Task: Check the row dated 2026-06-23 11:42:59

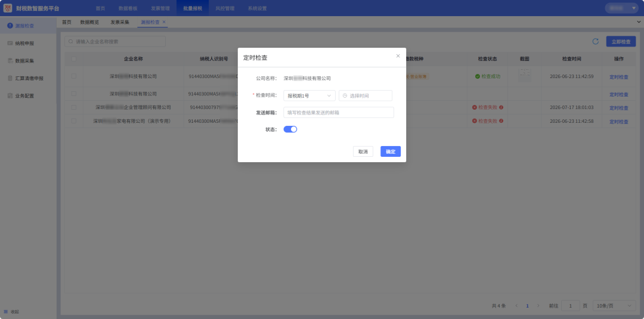Action: pyautogui.click(x=73, y=76)
